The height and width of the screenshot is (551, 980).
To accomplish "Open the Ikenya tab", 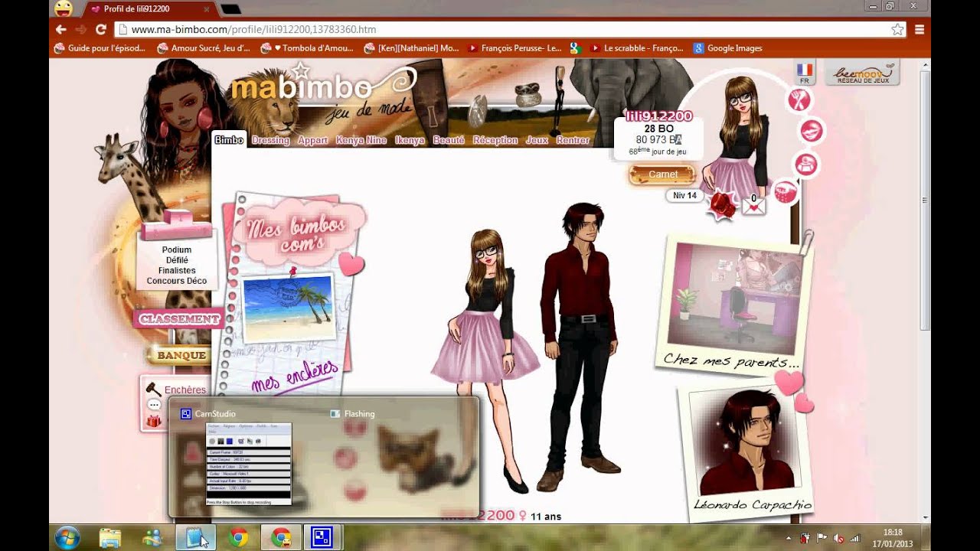I will pyautogui.click(x=410, y=140).
